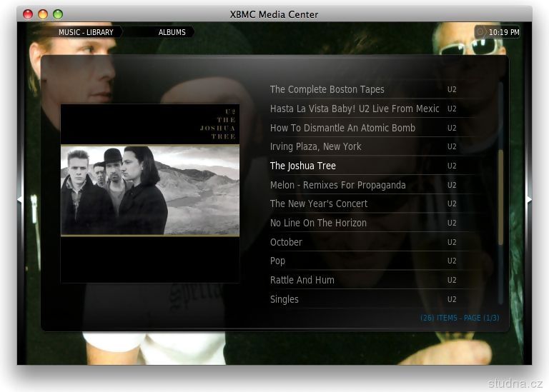This screenshot has height=392, width=549.
Task: Close the XBMC Media Center window
Action: click(x=28, y=14)
